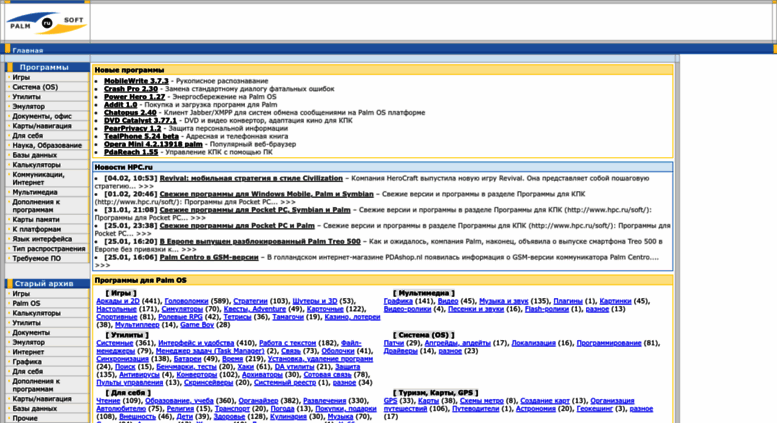Open Palm Centro в GSM-версии news
The image size is (777, 423).
(x=209, y=258)
